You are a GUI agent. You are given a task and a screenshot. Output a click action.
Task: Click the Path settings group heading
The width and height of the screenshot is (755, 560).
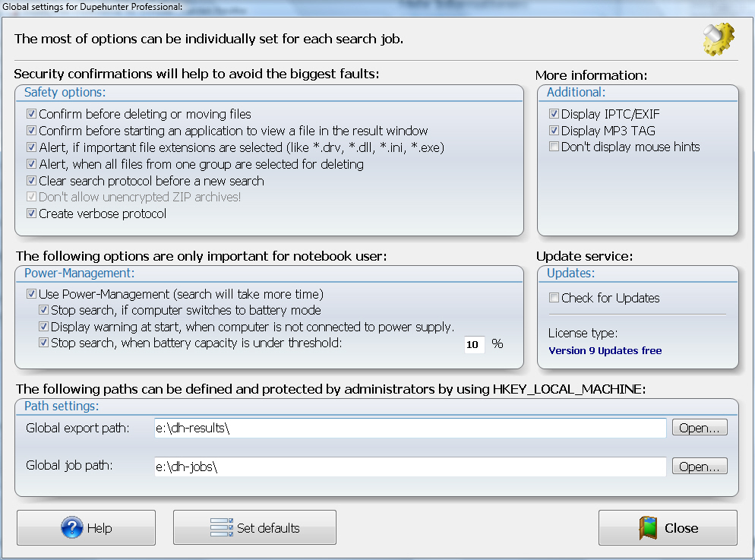click(x=62, y=406)
